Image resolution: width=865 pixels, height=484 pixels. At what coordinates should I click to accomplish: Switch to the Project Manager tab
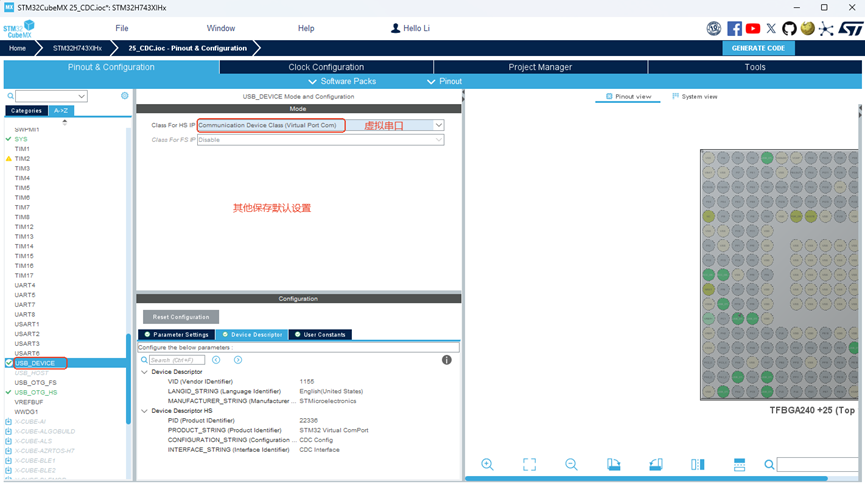[540, 67]
